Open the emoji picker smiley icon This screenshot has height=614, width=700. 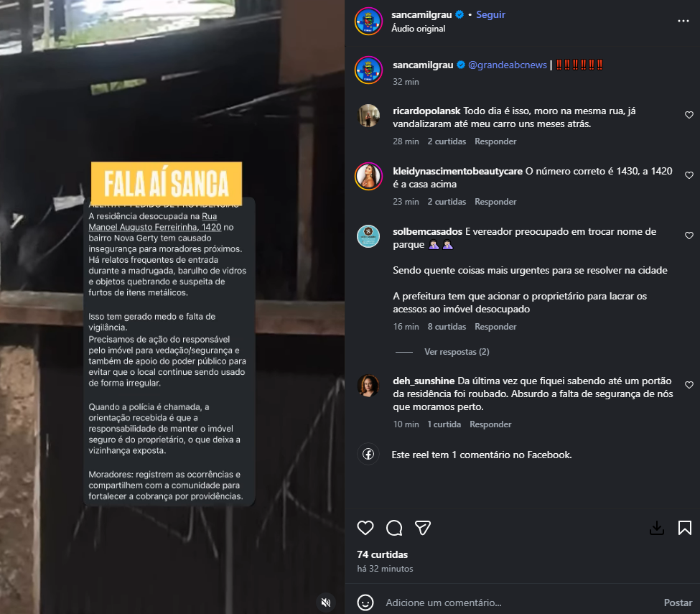[x=365, y=603]
